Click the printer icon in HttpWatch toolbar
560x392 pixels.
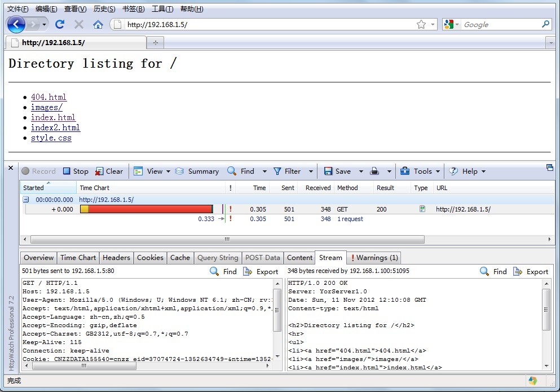[x=374, y=171]
